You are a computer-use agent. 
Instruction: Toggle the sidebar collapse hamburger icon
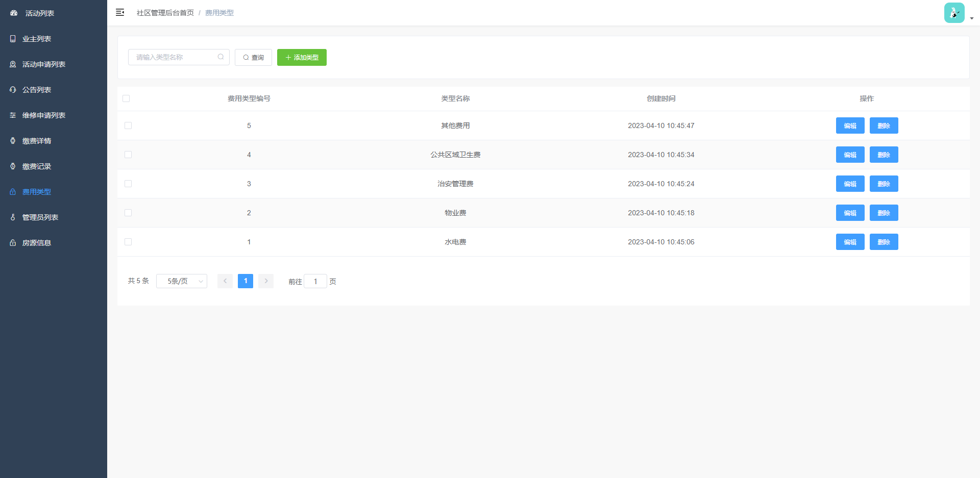point(120,12)
